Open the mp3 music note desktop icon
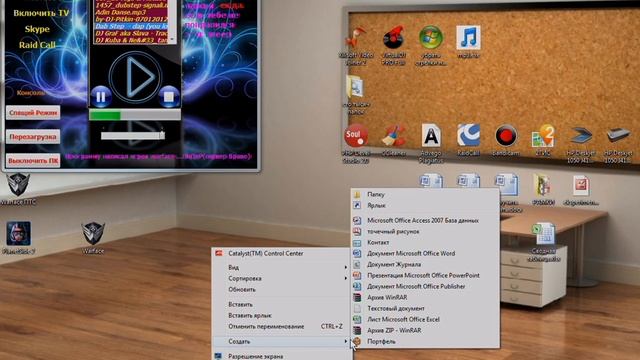Screen dimensions: 640x360 point(468,38)
